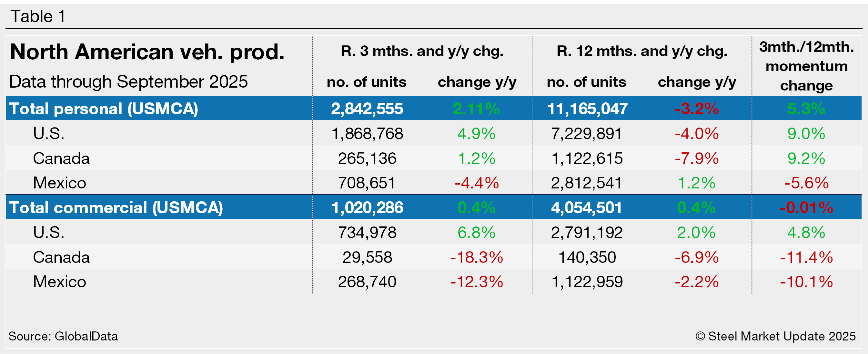
Task: Click the "Table 1" title text
Action: click(38, 16)
